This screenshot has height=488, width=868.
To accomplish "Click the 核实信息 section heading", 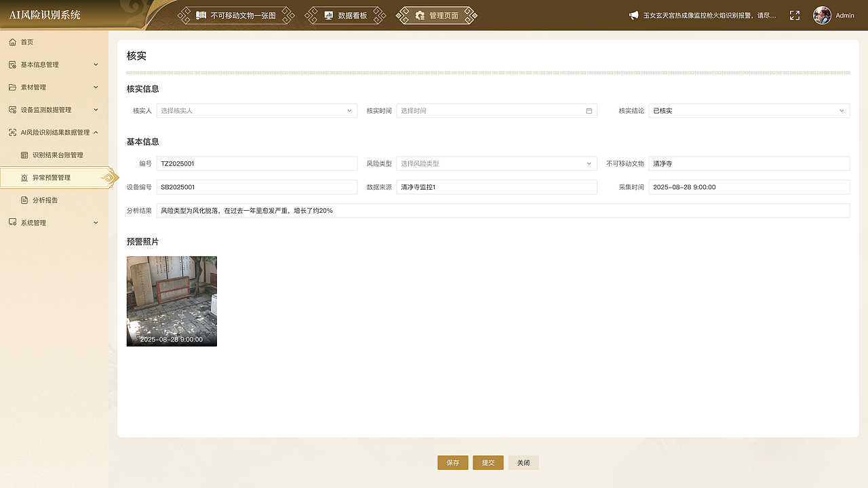I will click(142, 89).
